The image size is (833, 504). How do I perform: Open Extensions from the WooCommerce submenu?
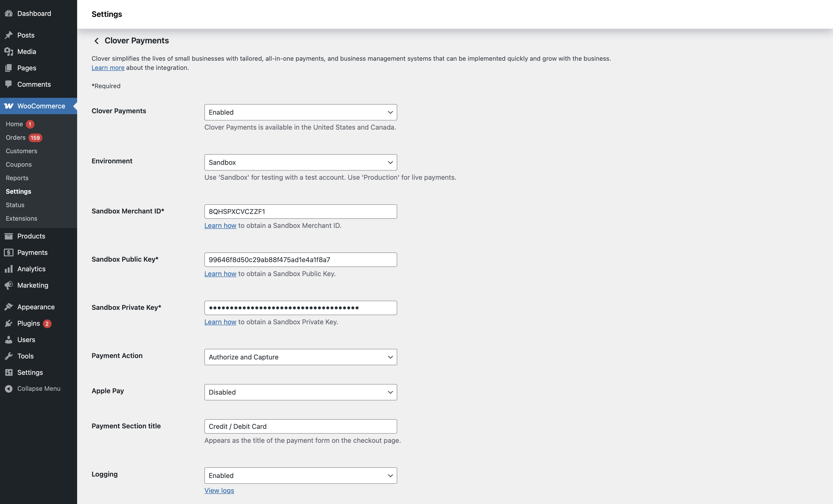pos(21,218)
